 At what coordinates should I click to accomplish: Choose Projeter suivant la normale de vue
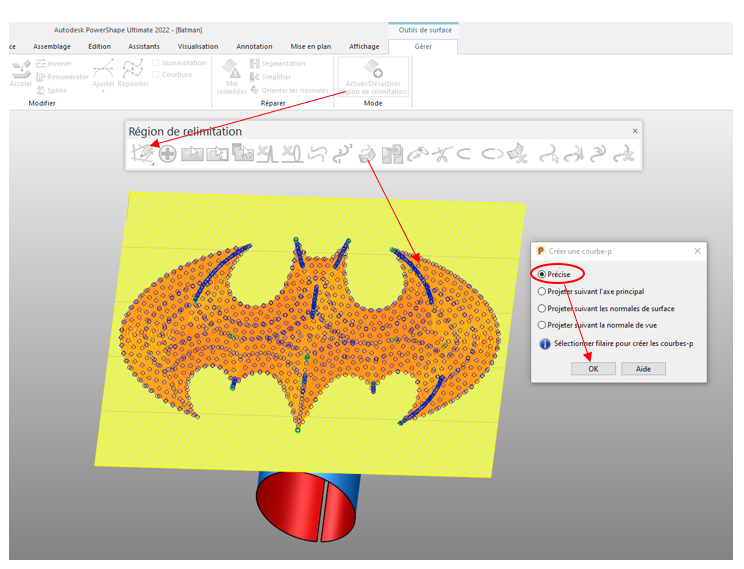(x=542, y=325)
